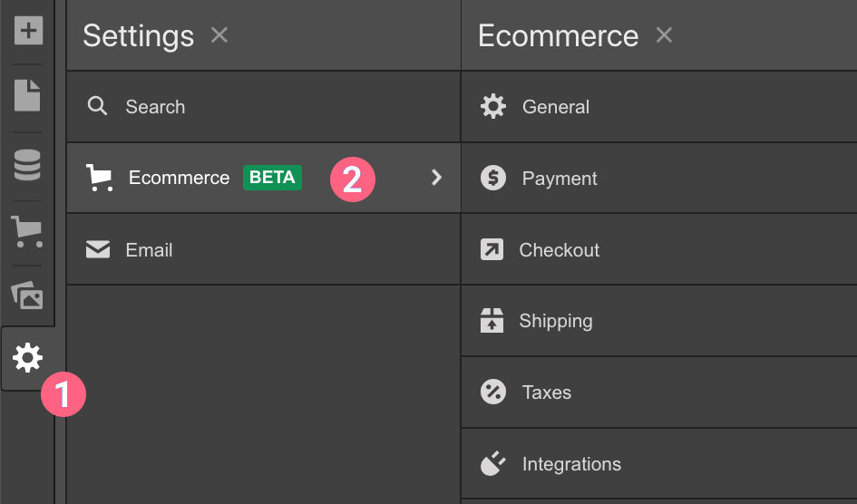Click the green BETA badge
The image size is (857, 504).
[272, 178]
